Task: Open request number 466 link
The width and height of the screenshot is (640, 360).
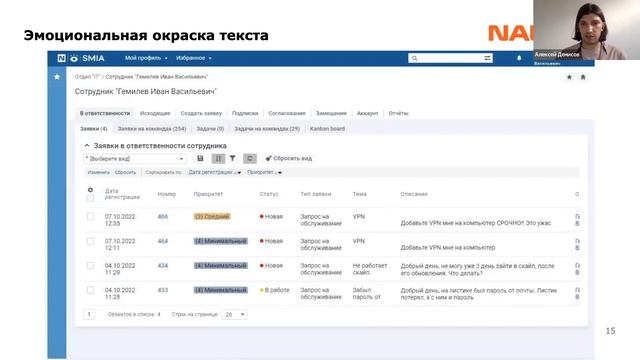Action: coord(163,217)
